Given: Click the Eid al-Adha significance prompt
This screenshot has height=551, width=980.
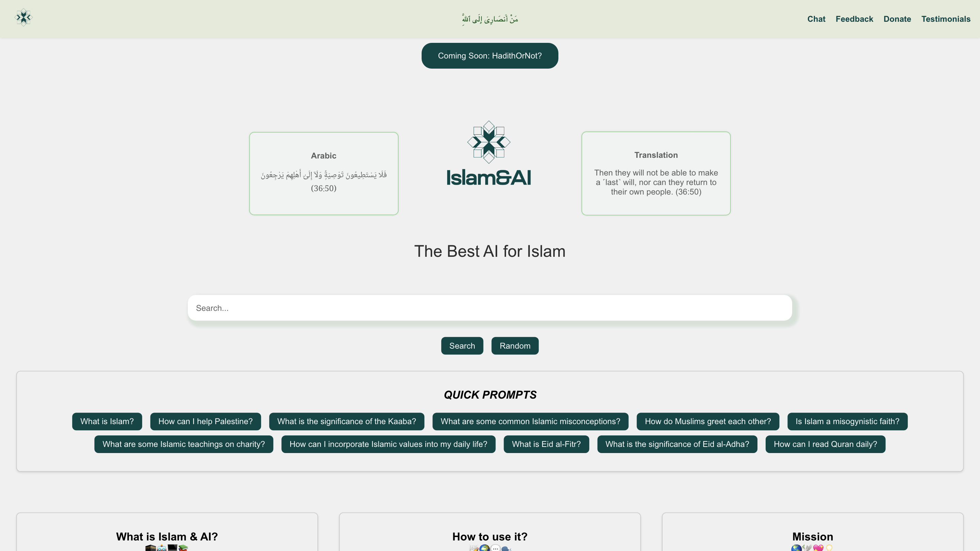Looking at the screenshot, I should click(x=677, y=444).
